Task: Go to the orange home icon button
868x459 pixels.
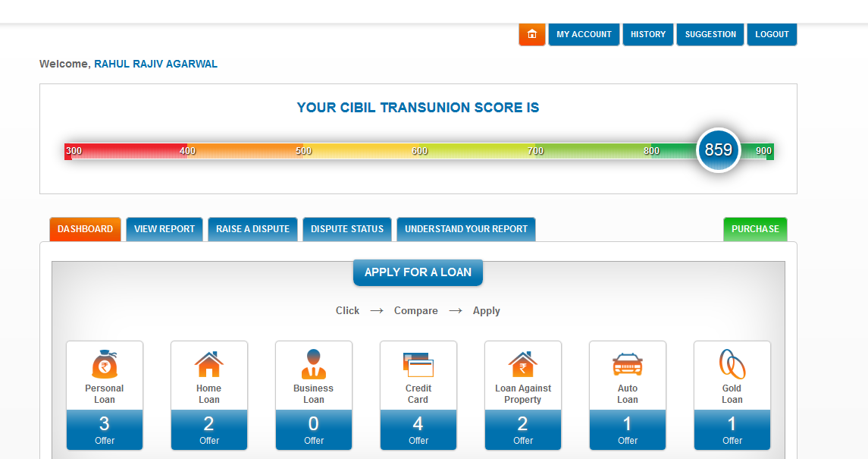Action: pyautogui.click(x=532, y=34)
